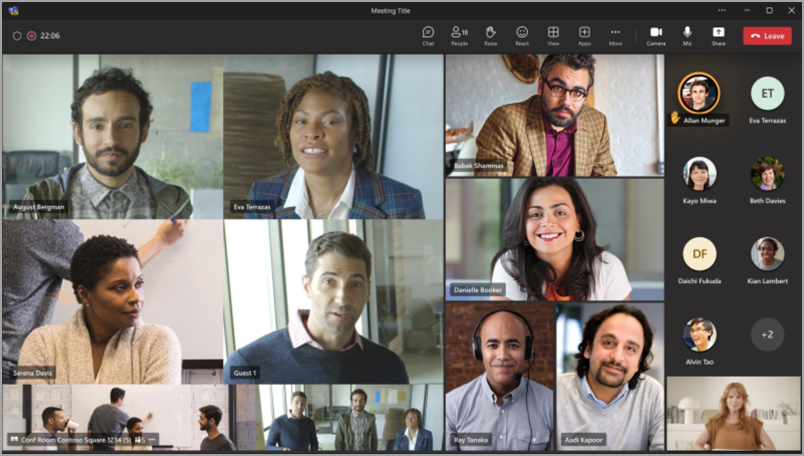Open the Chat panel
This screenshot has width=804, height=456.
coord(428,35)
